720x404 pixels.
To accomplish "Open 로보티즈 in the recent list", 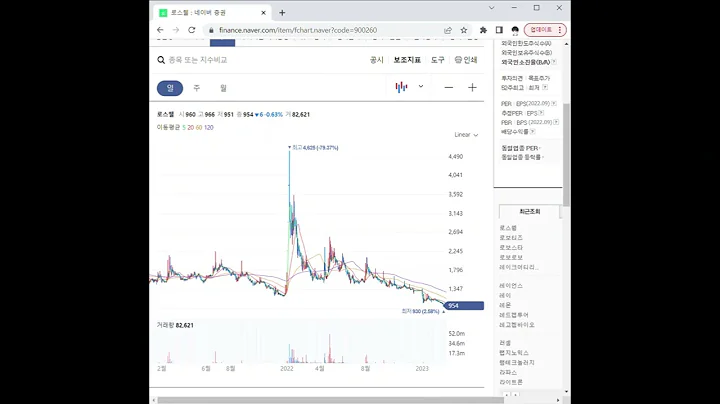I will 511,238.
